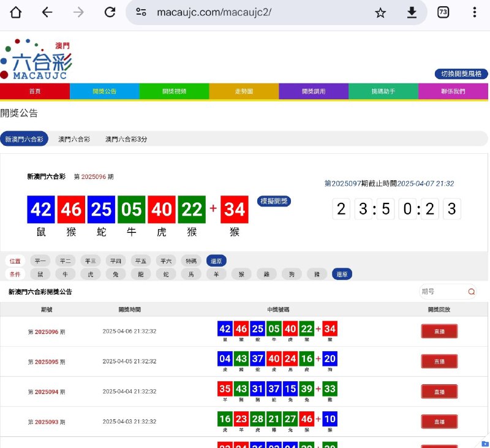This screenshot has height=448, width=490.
Task: Click draw number 2025093 in the table
Action: [x=47, y=422]
